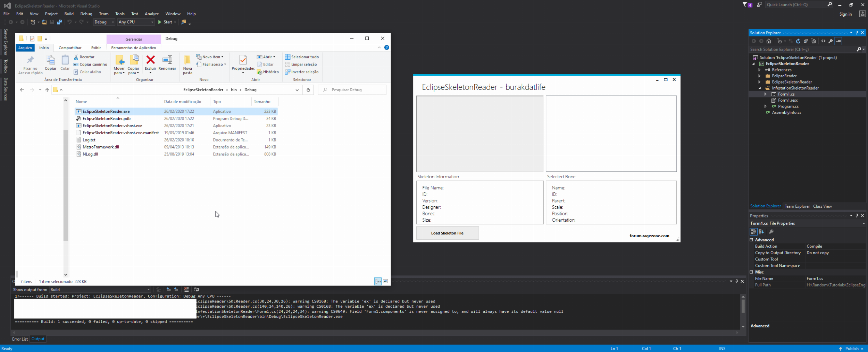
Task: Click Categorized icon in Properties panel
Action: [753, 232]
